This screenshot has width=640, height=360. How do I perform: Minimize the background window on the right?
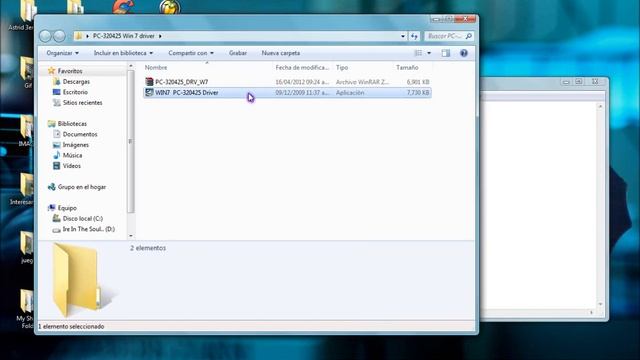tap(566, 82)
